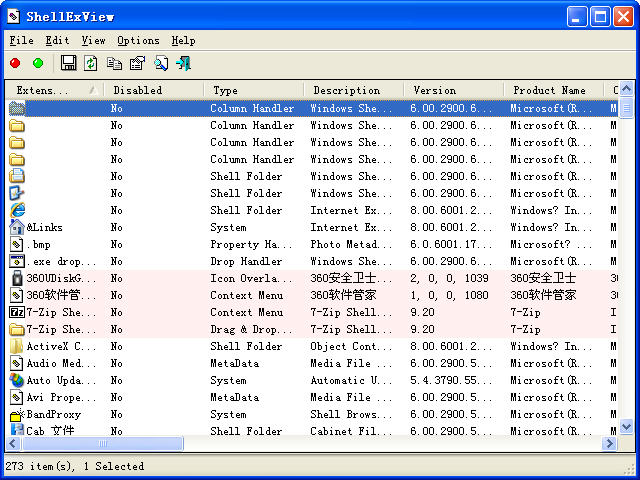Click product name '360安全卫士' cell

coord(543,278)
